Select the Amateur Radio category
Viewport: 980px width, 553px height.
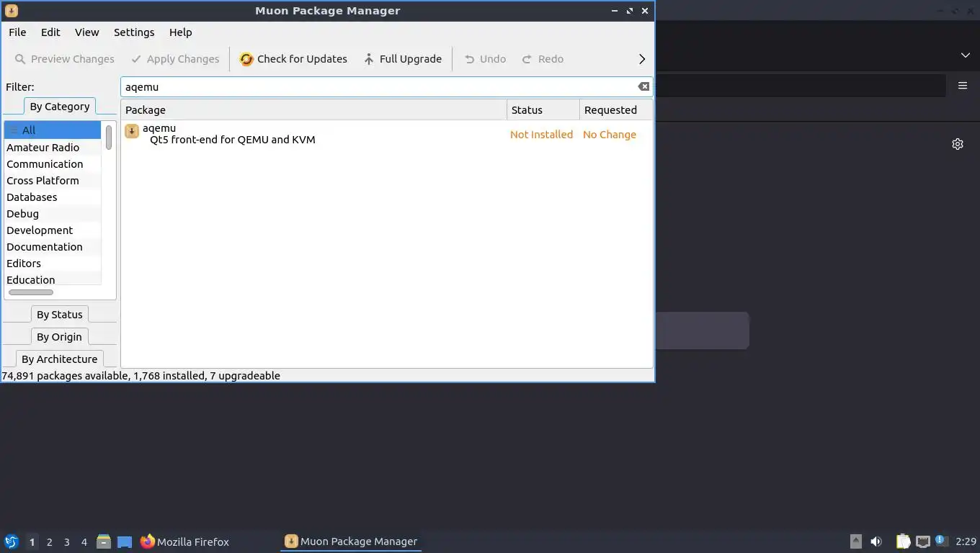(x=53, y=148)
